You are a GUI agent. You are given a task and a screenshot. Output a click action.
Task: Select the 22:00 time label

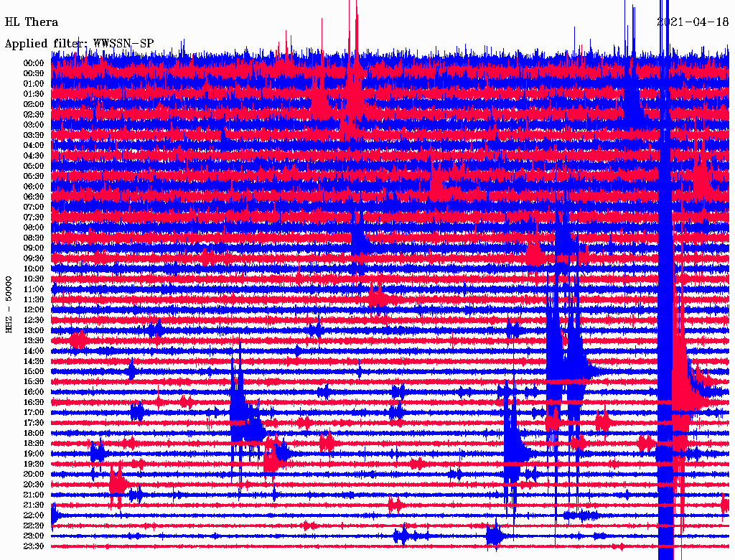[34, 515]
